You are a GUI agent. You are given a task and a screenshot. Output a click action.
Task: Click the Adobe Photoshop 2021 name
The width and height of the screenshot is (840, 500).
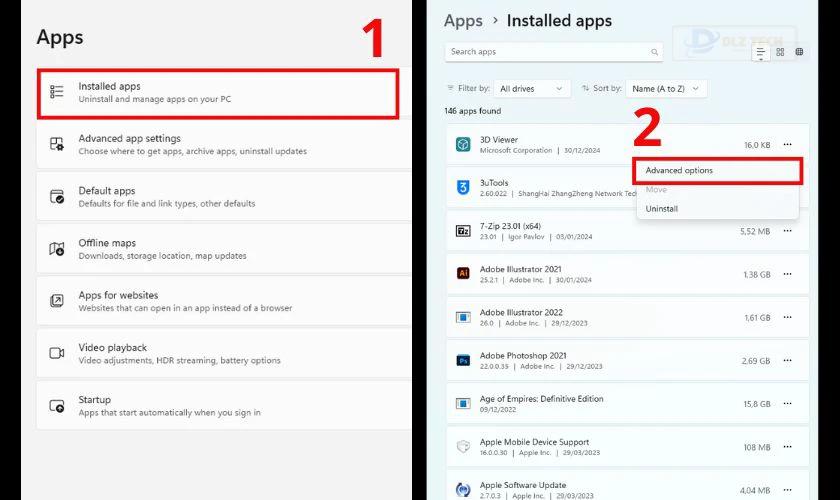click(523, 356)
